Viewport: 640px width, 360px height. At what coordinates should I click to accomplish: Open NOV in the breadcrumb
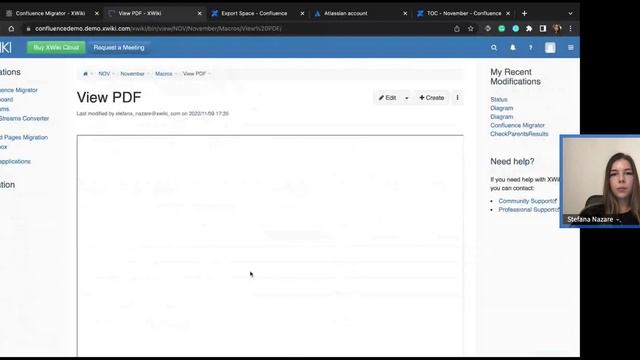tap(104, 74)
